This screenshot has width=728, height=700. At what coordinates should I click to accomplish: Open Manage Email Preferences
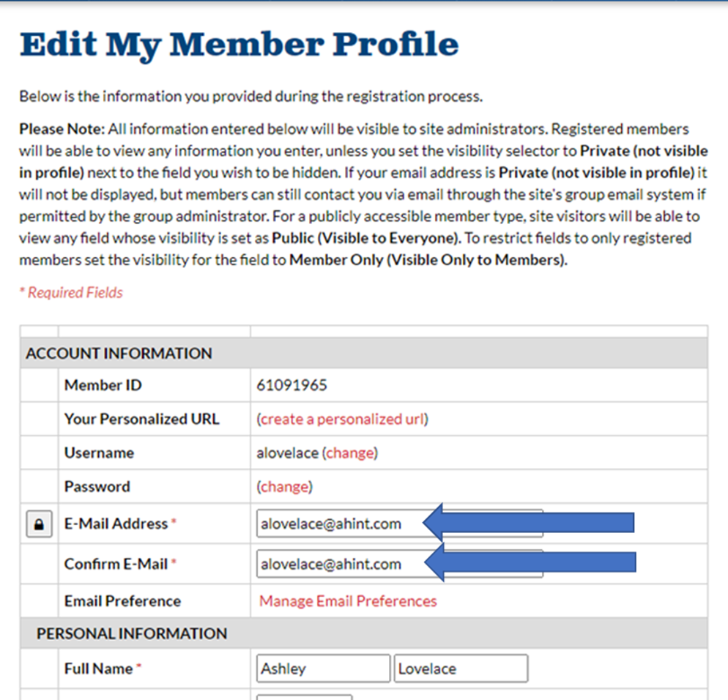click(348, 601)
